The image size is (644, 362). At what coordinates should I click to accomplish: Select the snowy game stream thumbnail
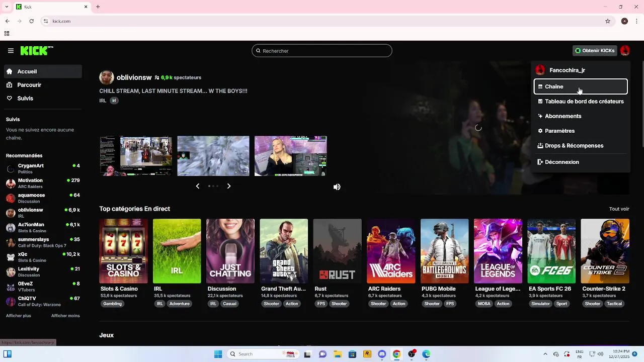tap(213, 156)
